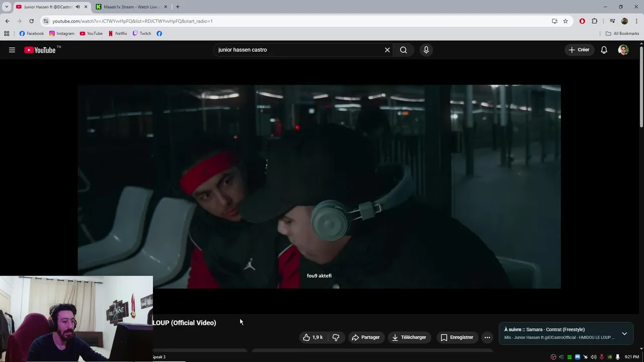
Task: Open the Chrome three-dot menu
Action: pos(637,21)
